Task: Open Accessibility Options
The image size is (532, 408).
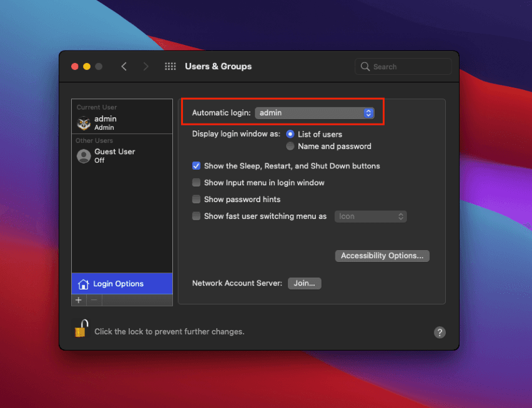Action: tap(382, 256)
